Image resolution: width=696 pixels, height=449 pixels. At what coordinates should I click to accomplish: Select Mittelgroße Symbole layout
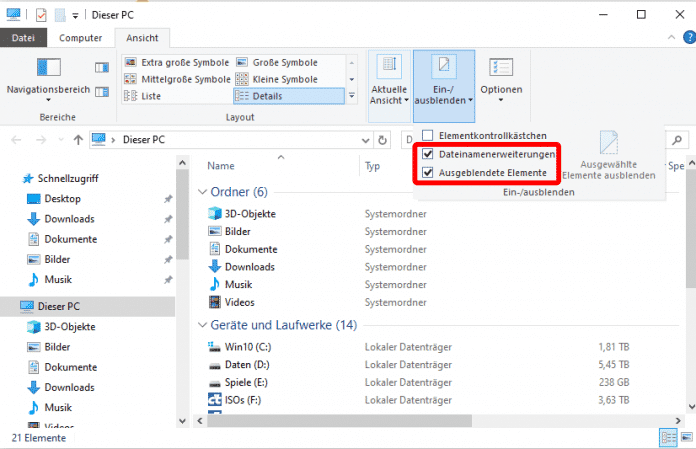(177, 79)
